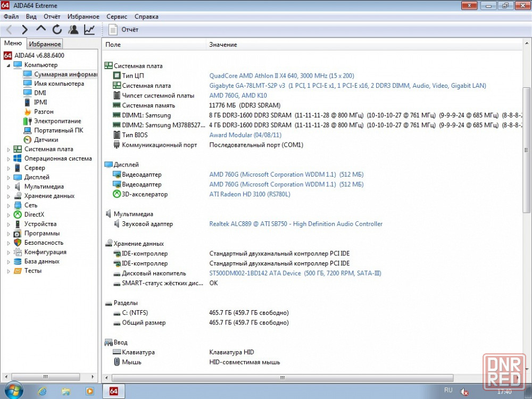Go up one level with the up arrow

[41, 29]
